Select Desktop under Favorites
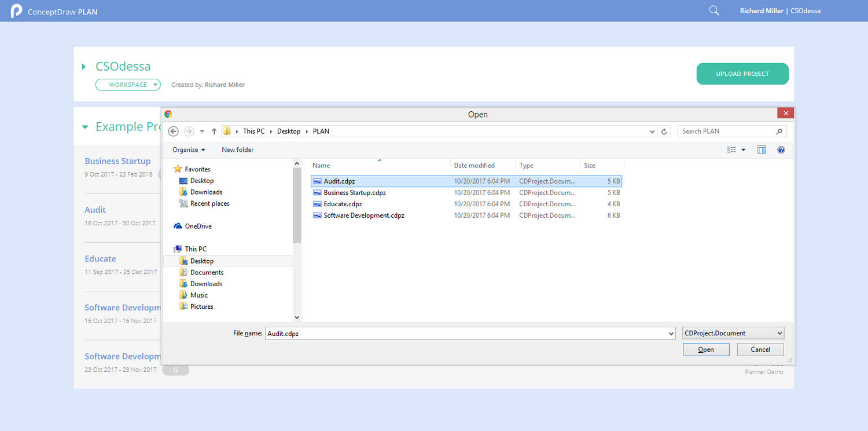 pyautogui.click(x=202, y=181)
